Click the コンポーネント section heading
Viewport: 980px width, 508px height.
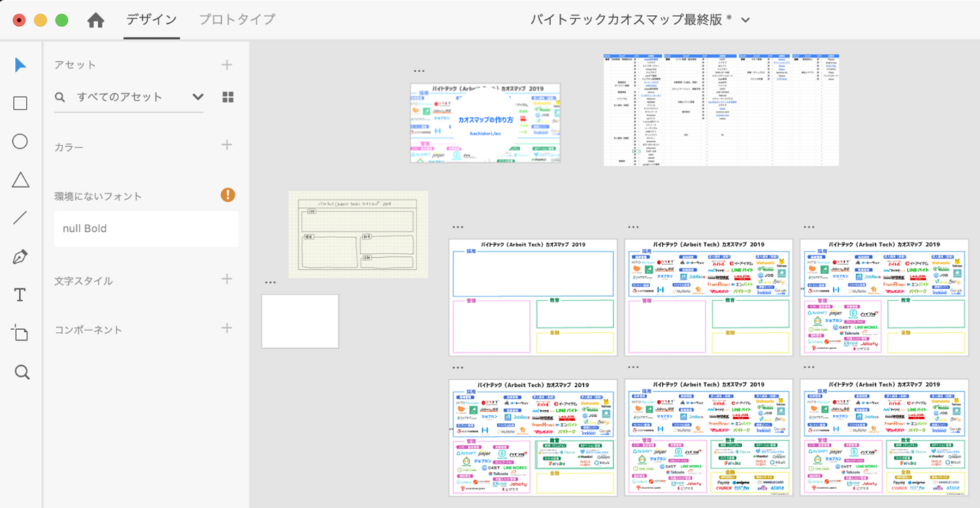88,330
